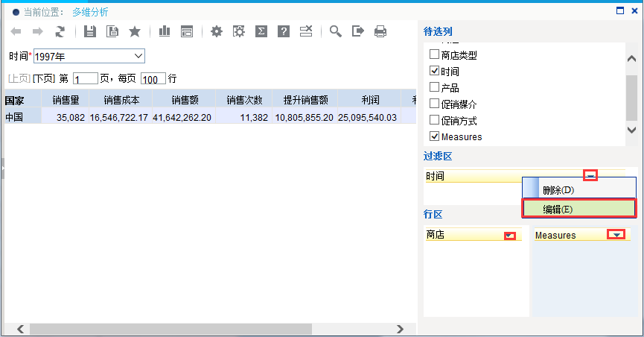Expand the collapsed left side panel handle
Viewport: 644px width, 337px height.
(x=2, y=168)
